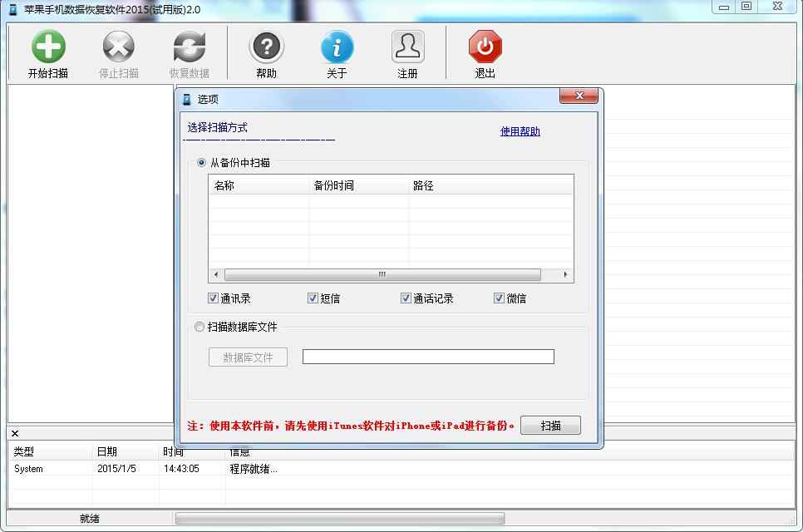Toggle the 通话记录 checkbox

point(406,298)
